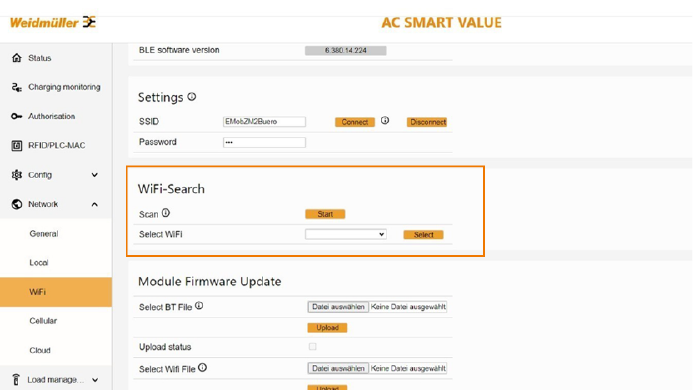Open the info icon next to Settings
Viewport: 694px width, 390px height.
(192, 97)
